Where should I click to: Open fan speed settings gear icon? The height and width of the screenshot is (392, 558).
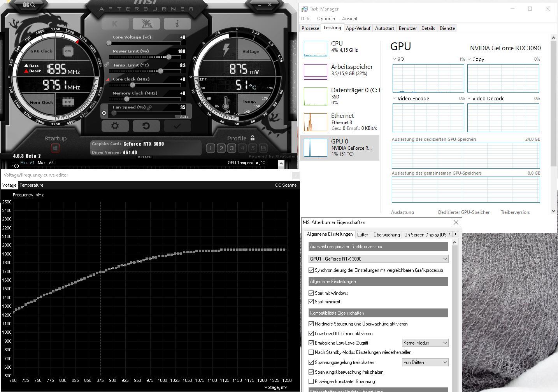(104, 113)
